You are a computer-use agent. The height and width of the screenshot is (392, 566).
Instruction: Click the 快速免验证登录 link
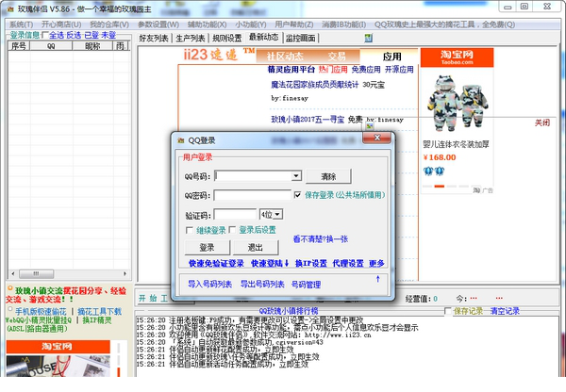[216, 264]
